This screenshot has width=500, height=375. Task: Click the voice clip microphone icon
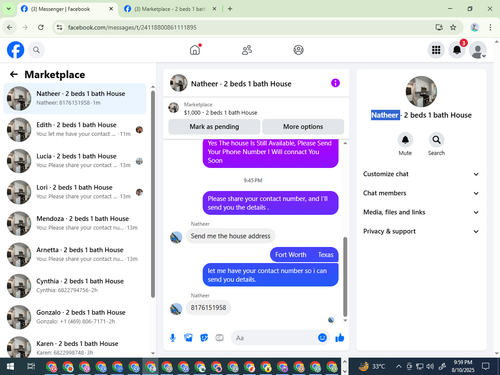click(x=173, y=338)
